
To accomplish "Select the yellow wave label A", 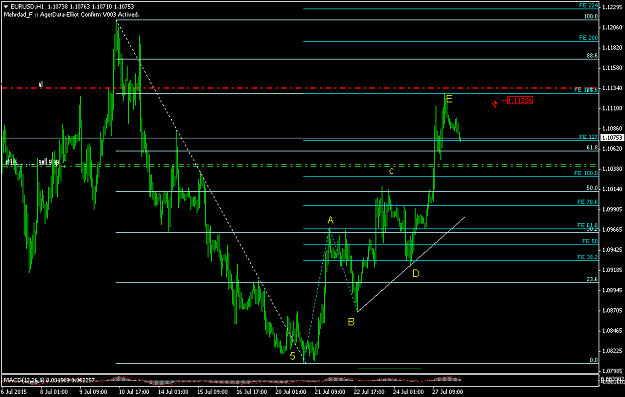I will tap(330, 220).
